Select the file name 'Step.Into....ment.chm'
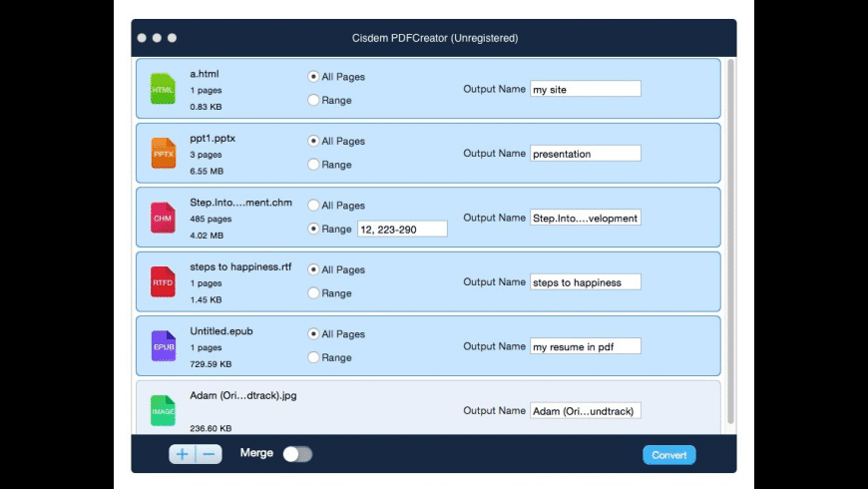This screenshot has width=868, height=489. [x=240, y=203]
